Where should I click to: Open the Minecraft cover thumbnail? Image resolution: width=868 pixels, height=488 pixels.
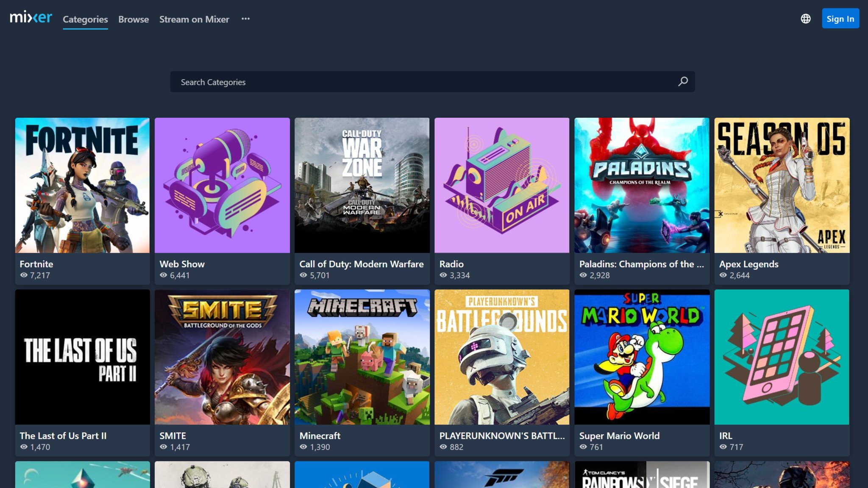click(x=362, y=357)
